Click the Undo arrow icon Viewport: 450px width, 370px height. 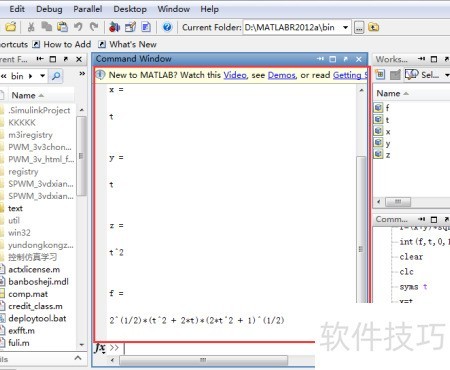coord(78,27)
